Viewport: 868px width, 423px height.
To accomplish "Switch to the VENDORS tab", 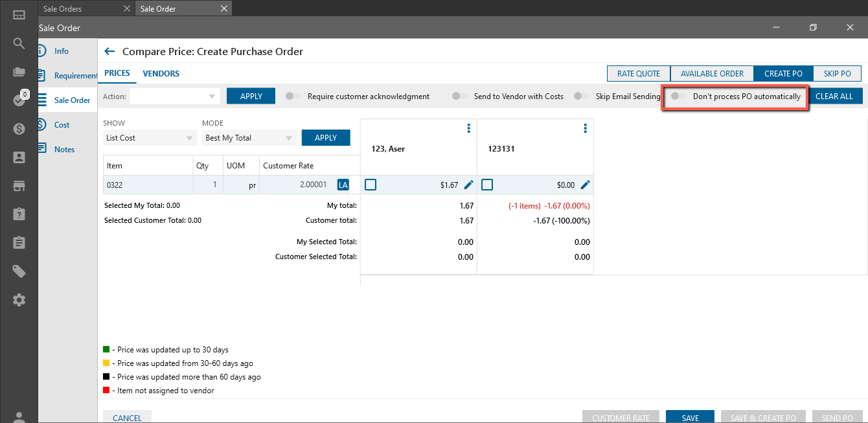I will click(161, 74).
